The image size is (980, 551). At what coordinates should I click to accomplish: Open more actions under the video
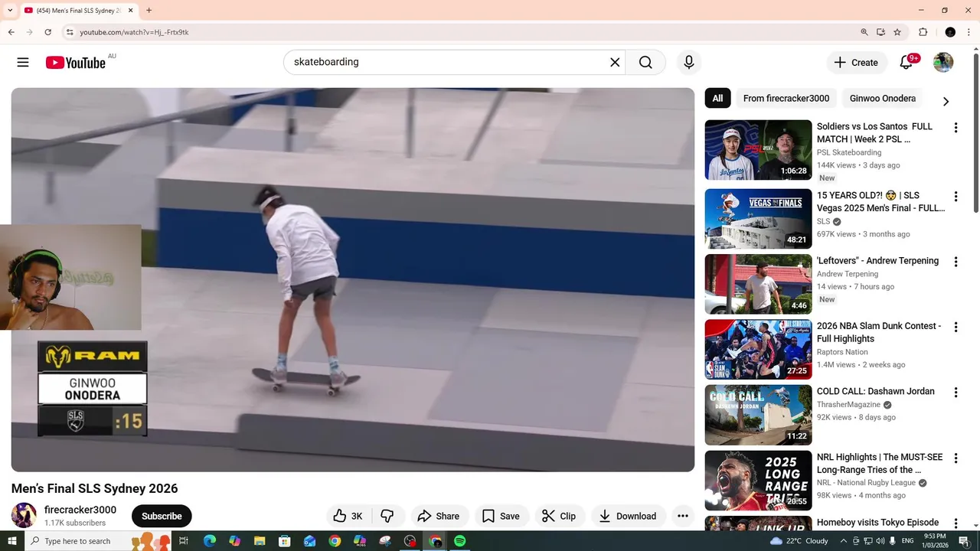683,516
